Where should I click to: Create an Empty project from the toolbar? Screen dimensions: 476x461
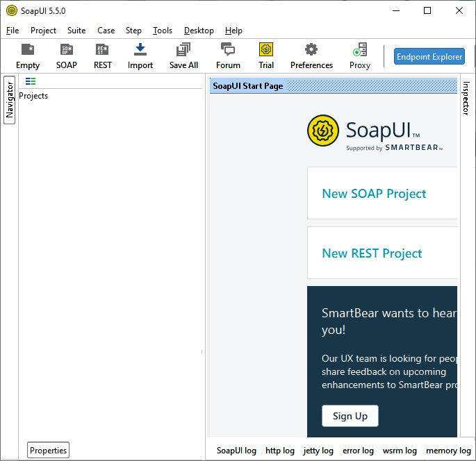28,56
